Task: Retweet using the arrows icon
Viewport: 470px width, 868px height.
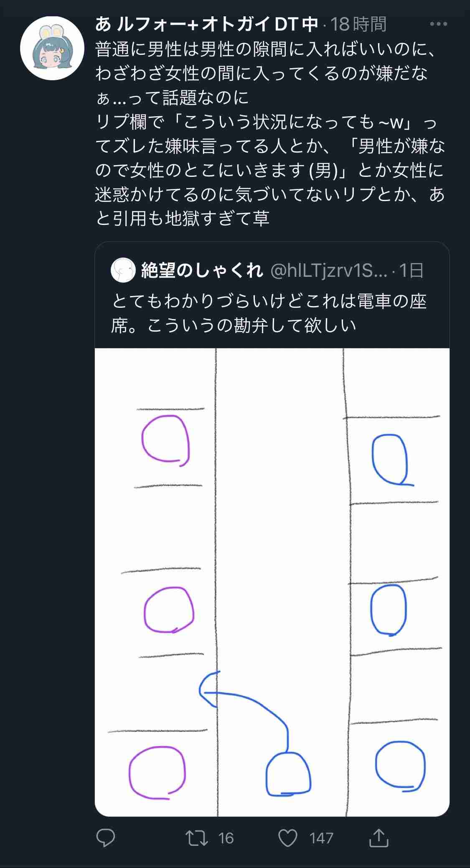Action: (197, 838)
